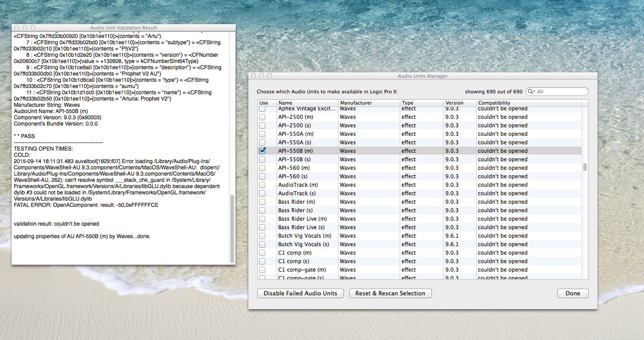Close the Audio Unit Validation Result window
This screenshot has width=644, height=340.
point(17,28)
